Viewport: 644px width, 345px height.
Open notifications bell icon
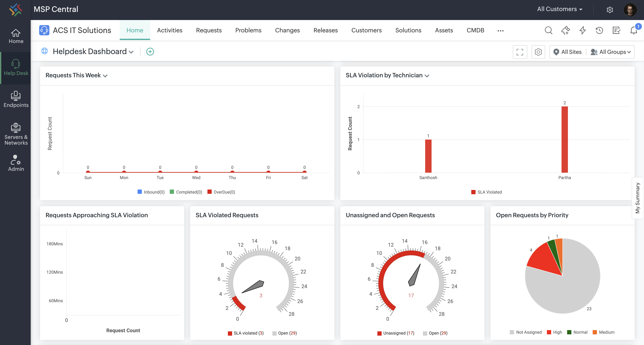pyautogui.click(x=634, y=30)
